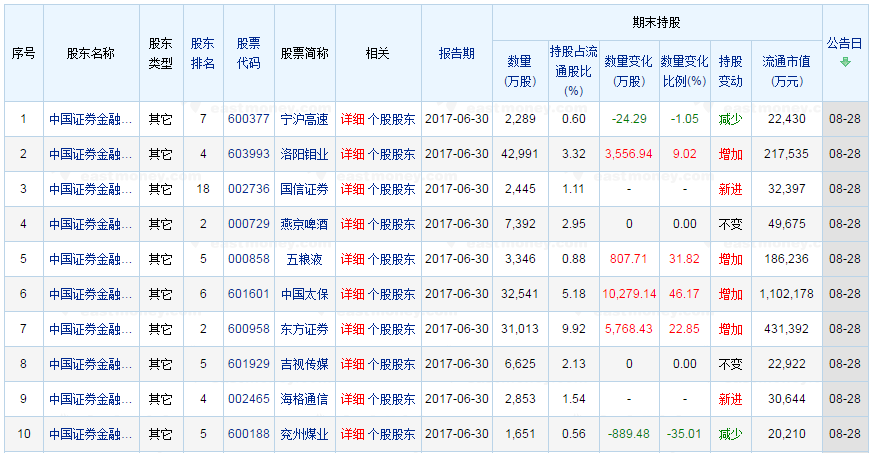Click 详细 link in 兖州煤业 row
This screenshot has height=453, width=873.
point(352,434)
